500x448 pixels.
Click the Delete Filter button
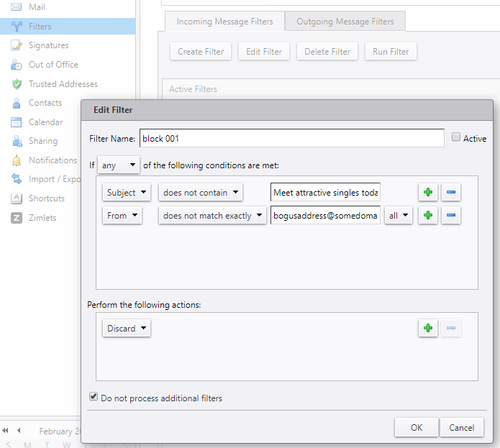[x=327, y=51]
